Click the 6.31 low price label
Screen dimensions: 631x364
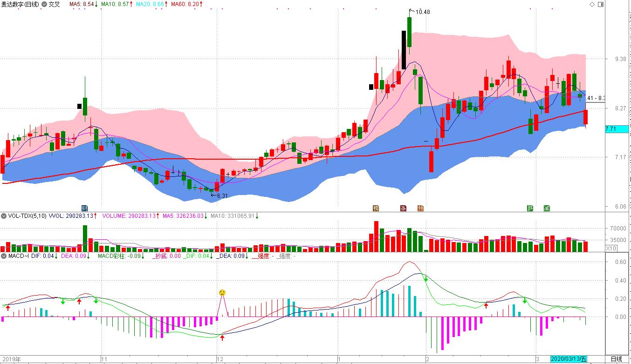222,196
